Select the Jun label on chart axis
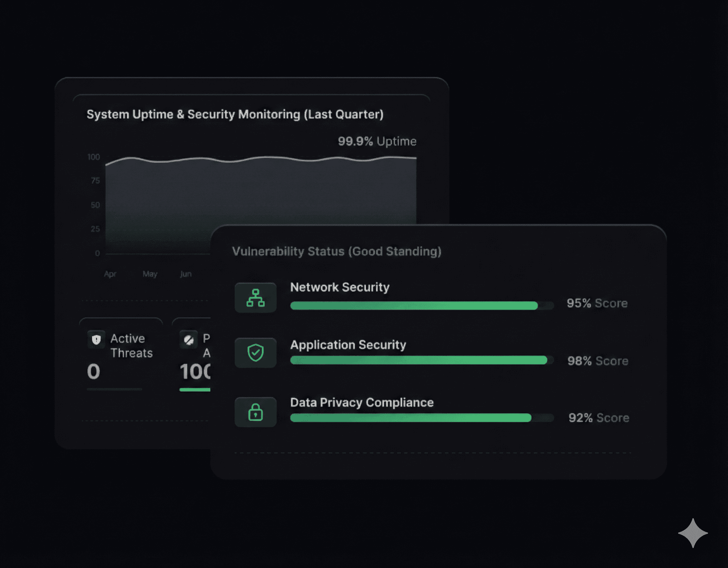Image resolution: width=728 pixels, height=568 pixels. tap(186, 274)
